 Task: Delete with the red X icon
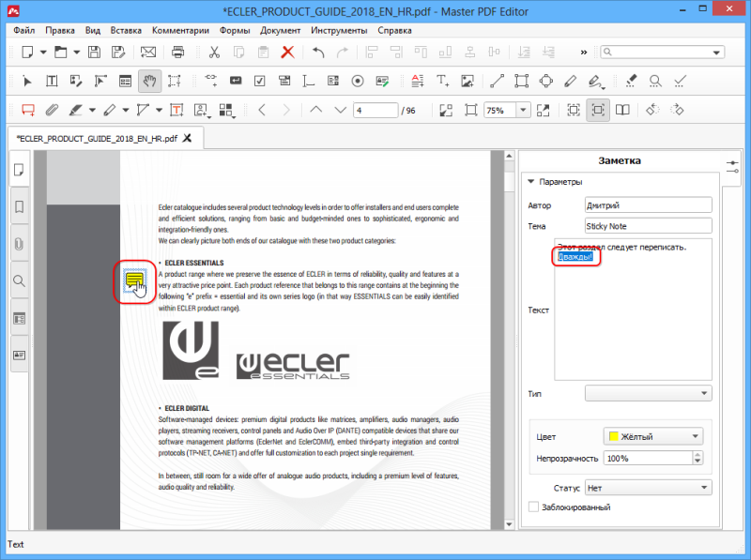pos(287,52)
